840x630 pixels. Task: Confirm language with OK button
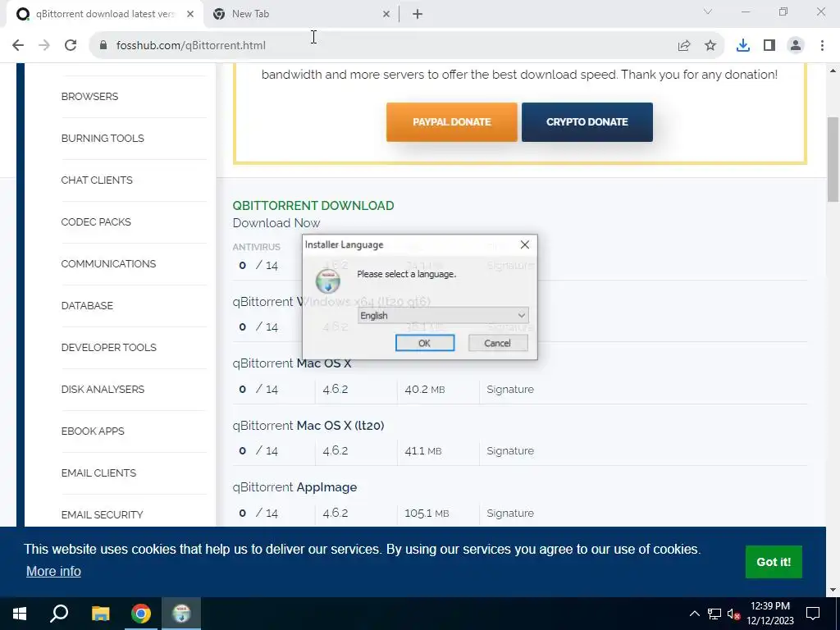pos(425,343)
